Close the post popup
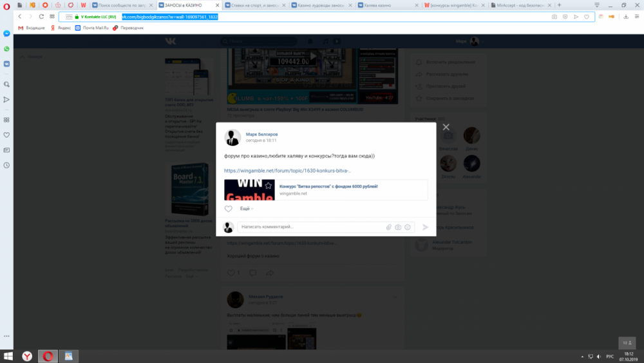Viewport: 644px width, 363px height. (446, 127)
